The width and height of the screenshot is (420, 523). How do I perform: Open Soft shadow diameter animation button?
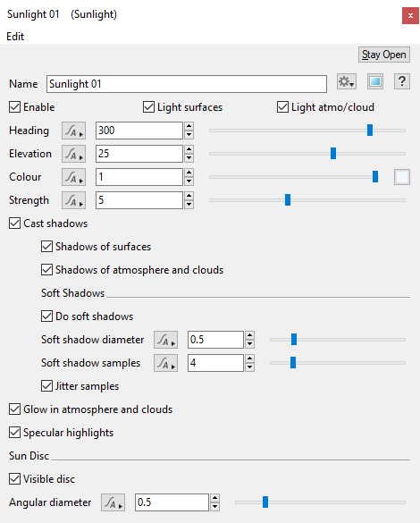(165, 340)
